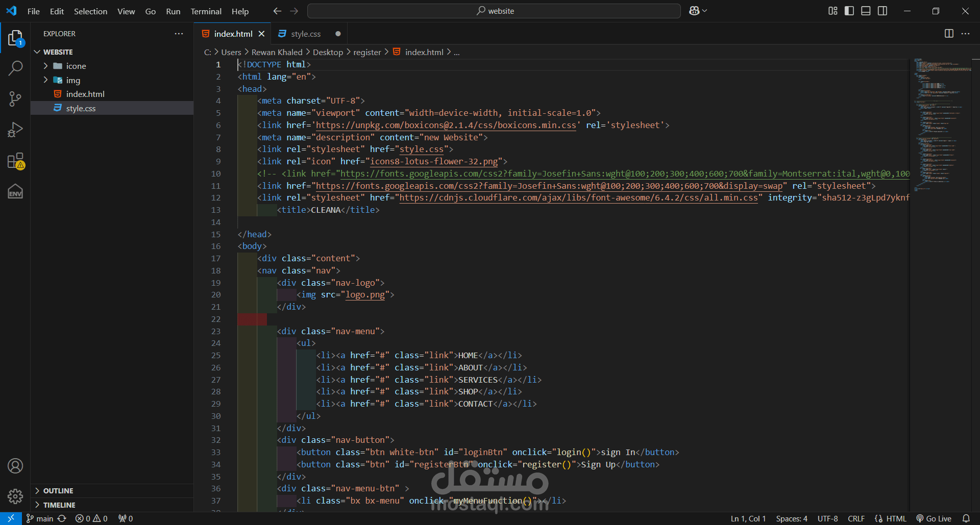Follow boxicons.min.css link on line 6
The width and height of the screenshot is (980, 525).
click(446, 125)
